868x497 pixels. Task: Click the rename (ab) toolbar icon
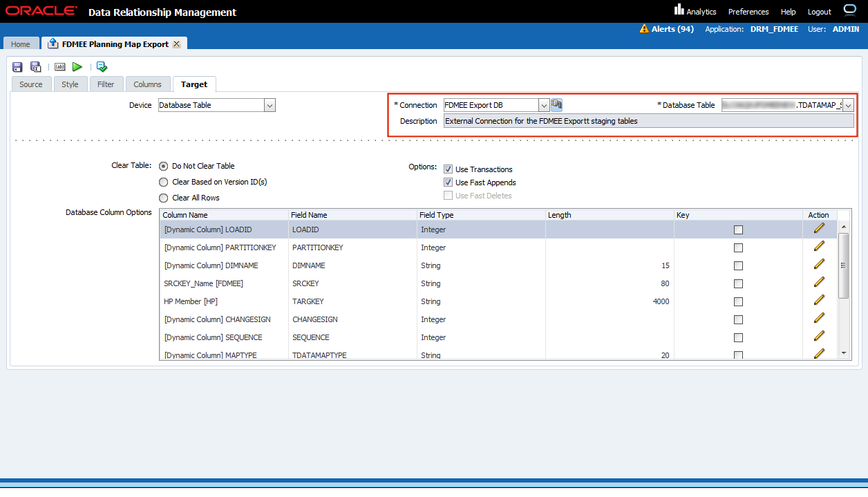click(x=60, y=67)
